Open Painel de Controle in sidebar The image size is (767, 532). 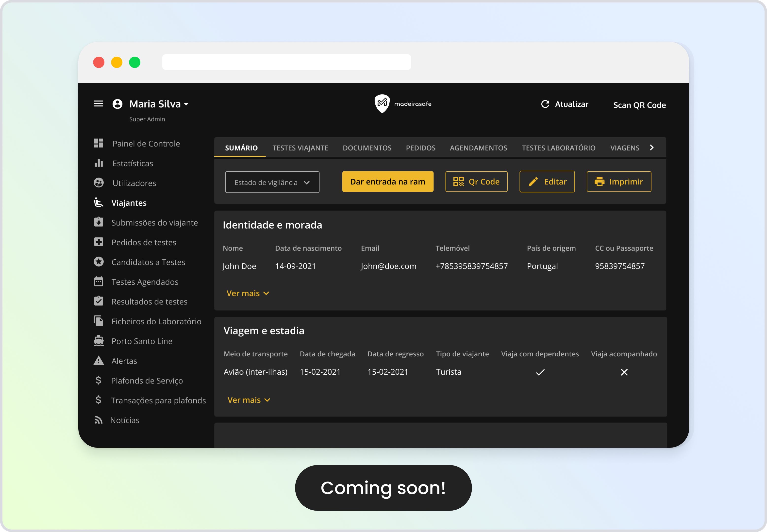[146, 144]
